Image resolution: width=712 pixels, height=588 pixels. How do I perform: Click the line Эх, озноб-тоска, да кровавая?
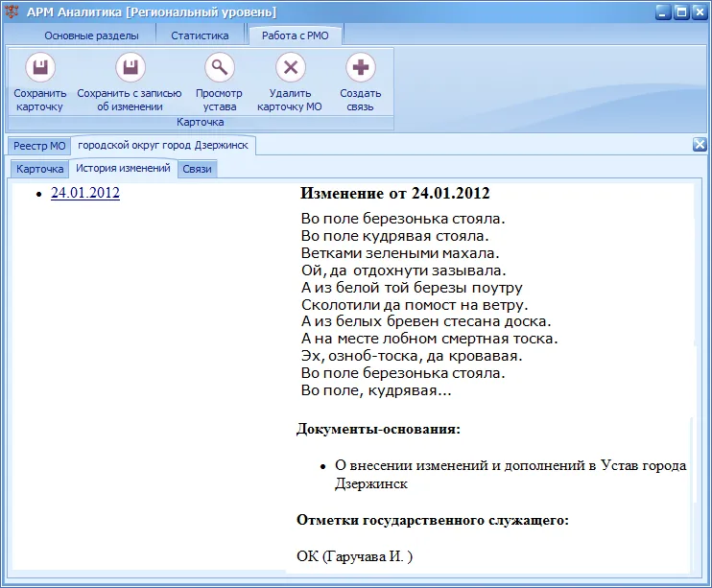click(x=412, y=356)
